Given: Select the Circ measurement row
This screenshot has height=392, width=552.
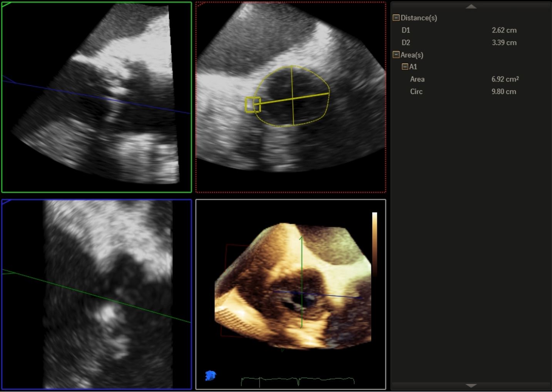Looking at the screenshot, I should [x=416, y=91].
